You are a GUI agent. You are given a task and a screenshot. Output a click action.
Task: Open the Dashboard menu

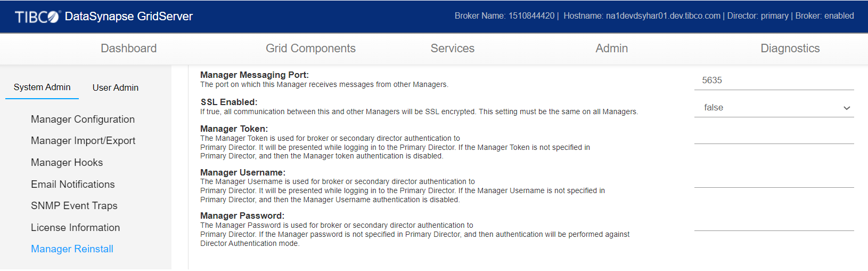128,49
